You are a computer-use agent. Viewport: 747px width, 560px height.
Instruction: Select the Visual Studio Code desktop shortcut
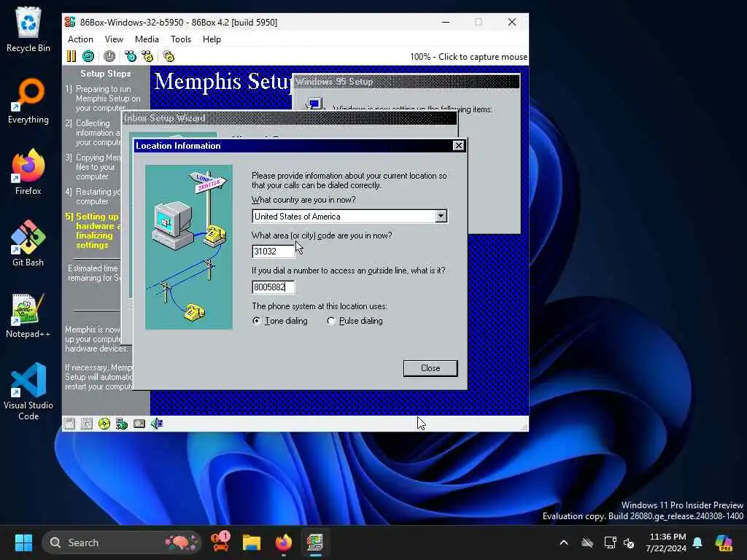click(28, 392)
